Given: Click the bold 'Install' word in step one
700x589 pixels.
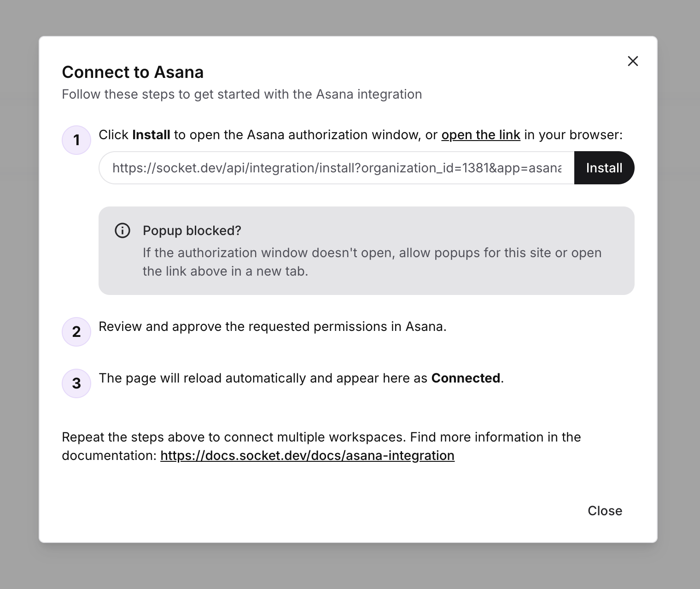Looking at the screenshot, I should click(151, 135).
